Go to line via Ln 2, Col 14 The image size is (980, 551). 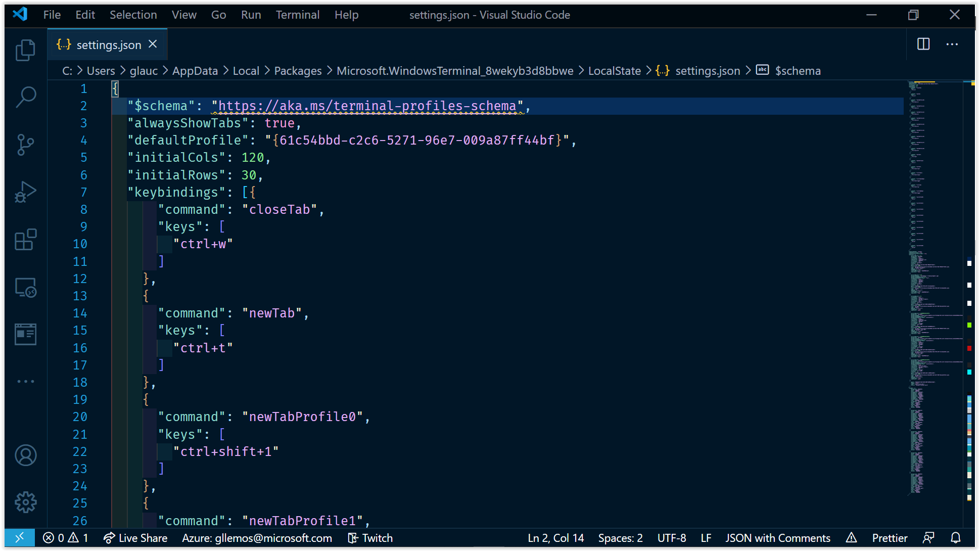tap(555, 538)
